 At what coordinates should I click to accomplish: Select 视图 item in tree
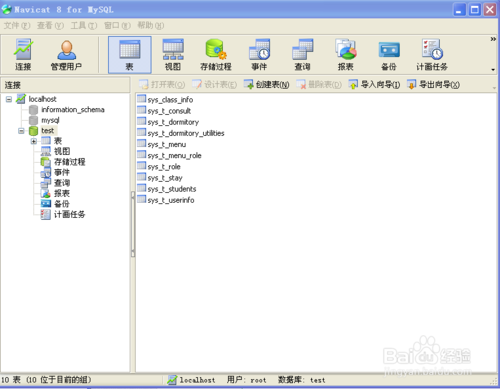(62, 151)
